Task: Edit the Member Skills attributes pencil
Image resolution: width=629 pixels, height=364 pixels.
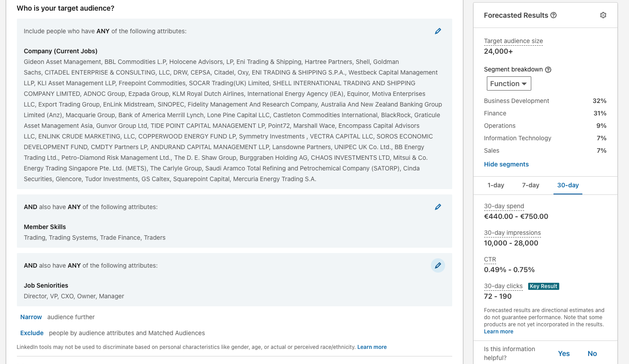Action: 438,207
